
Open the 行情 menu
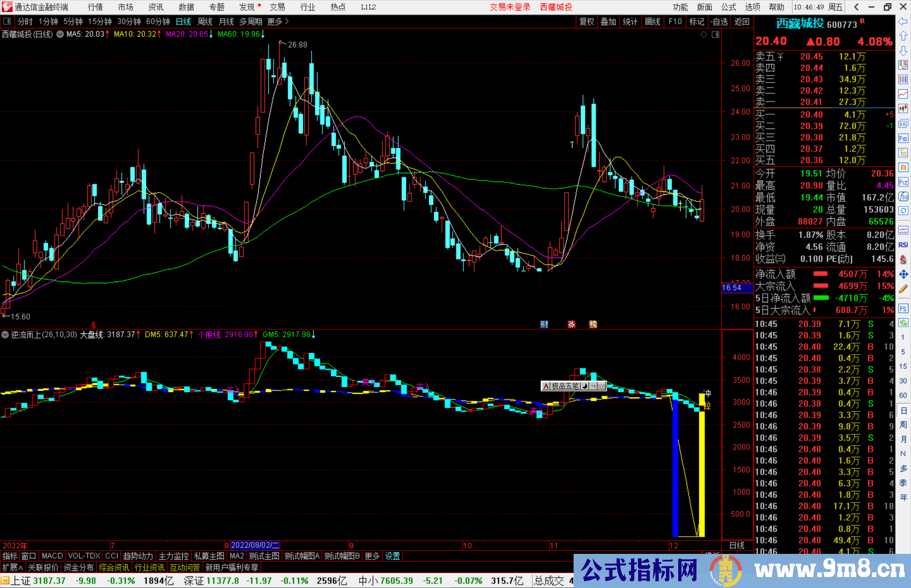coord(95,7)
